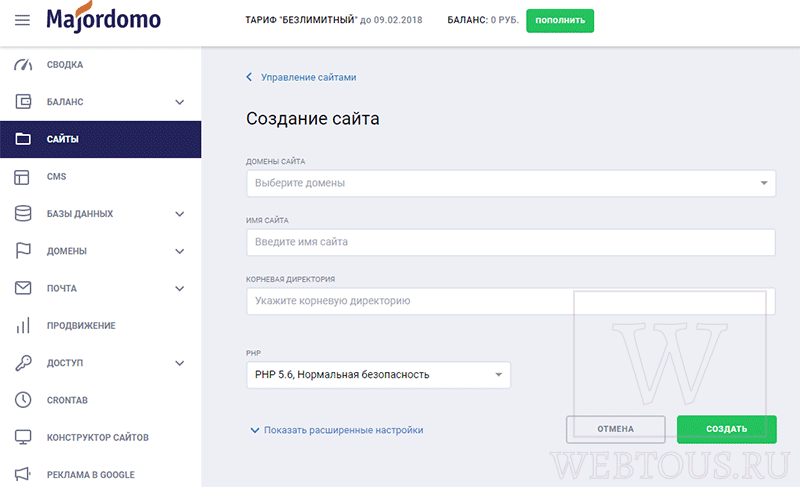Viewport: 800px width, 487px height.
Task: Open the PHP version dropdown
Action: pos(378,375)
